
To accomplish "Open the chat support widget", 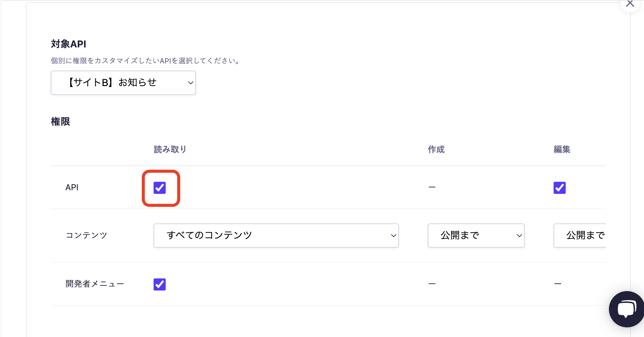I will [x=626, y=309].
